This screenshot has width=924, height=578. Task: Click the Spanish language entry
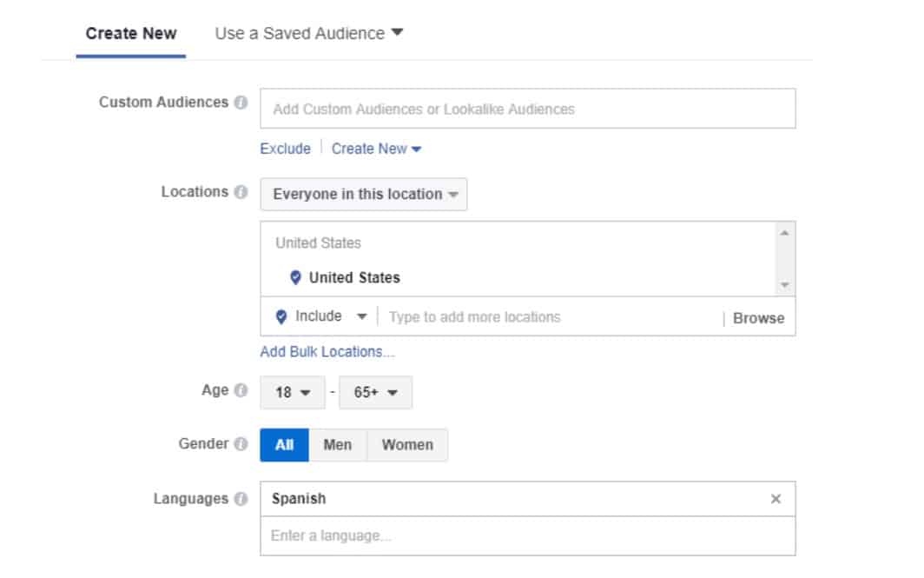click(298, 499)
